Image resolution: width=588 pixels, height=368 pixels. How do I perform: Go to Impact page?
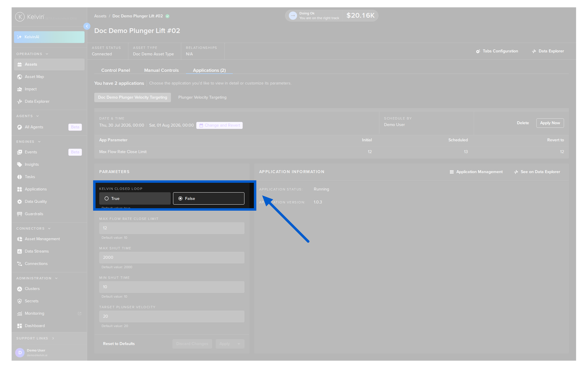pos(49,89)
